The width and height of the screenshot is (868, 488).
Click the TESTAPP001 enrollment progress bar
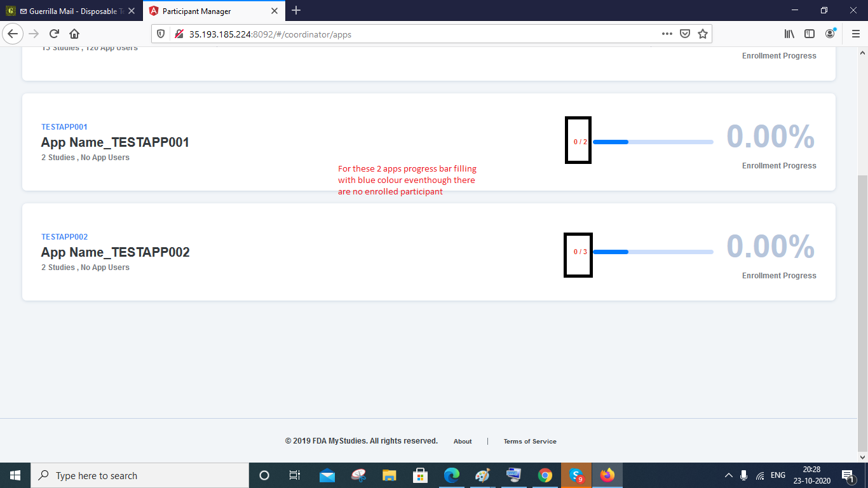[x=653, y=142]
